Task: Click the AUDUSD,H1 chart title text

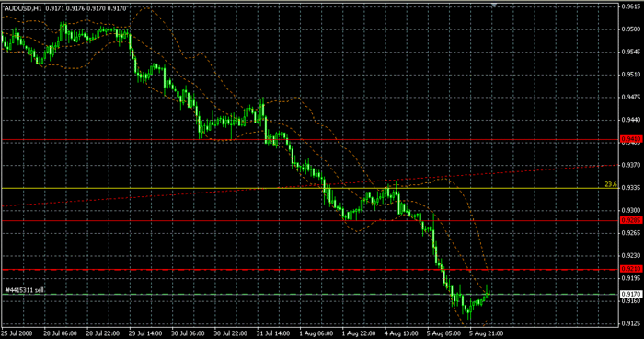Action: pyautogui.click(x=22, y=8)
